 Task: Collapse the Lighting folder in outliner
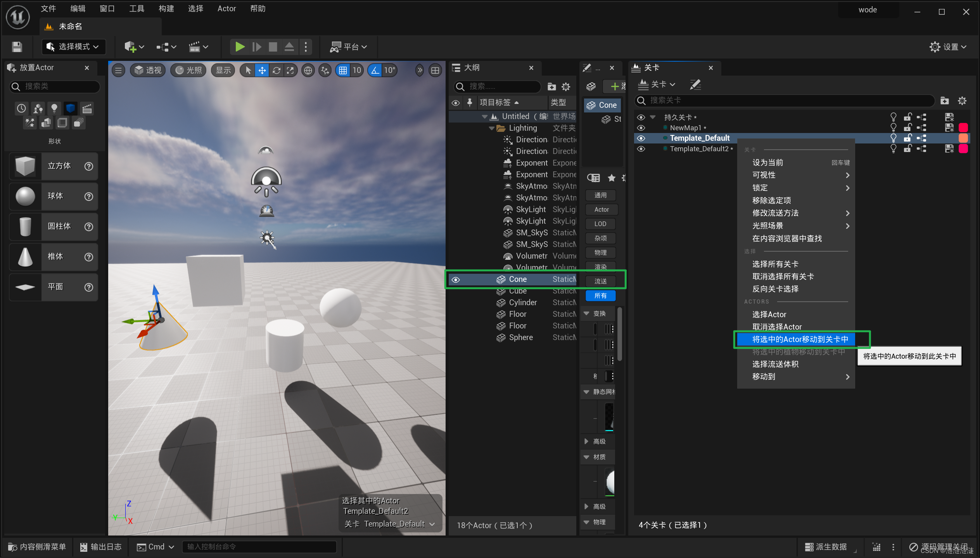coord(491,128)
